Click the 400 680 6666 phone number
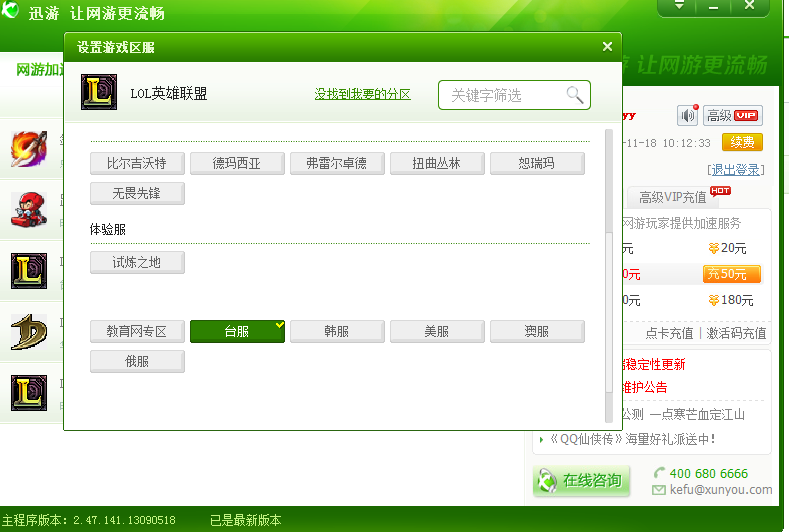The width and height of the screenshot is (789, 532). tap(708, 473)
